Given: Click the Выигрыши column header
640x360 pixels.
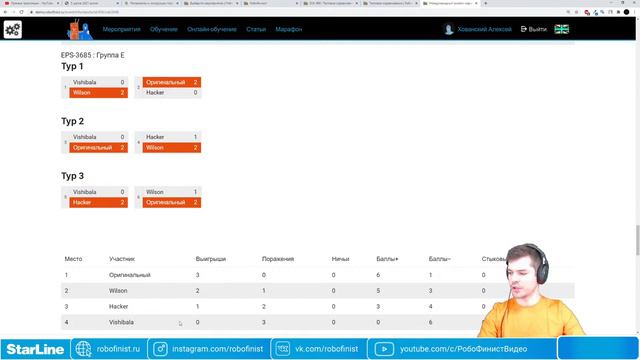Looking at the screenshot, I should point(211,259).
